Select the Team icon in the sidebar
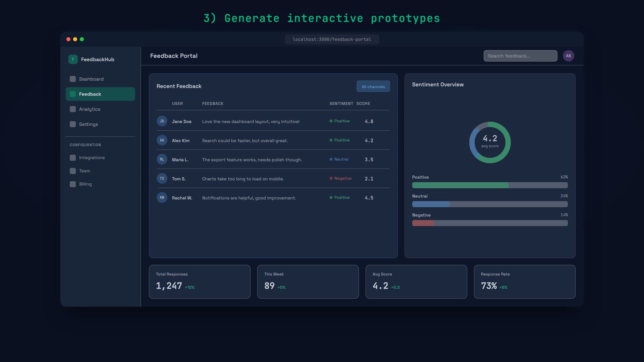Image resolution: width=644 pixels, height=362 pixels. pyautogui.click(x=72, y=171)
